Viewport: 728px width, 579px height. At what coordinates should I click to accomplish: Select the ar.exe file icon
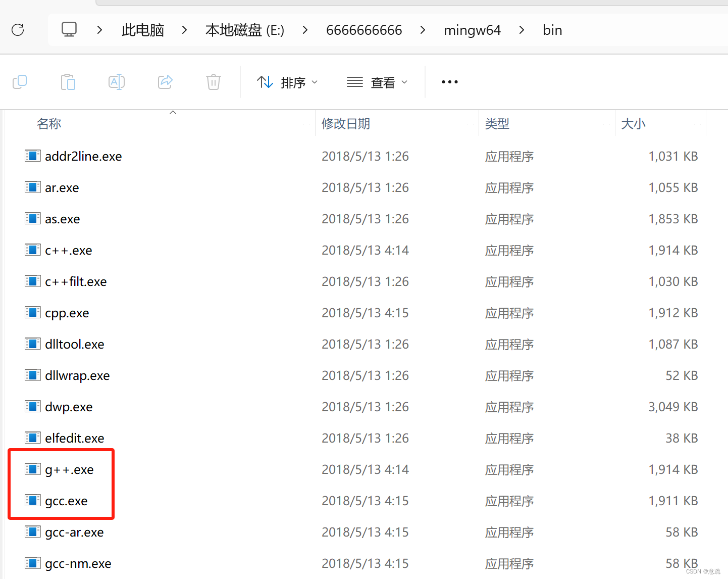pyautogui.click(x=33, y=187)
